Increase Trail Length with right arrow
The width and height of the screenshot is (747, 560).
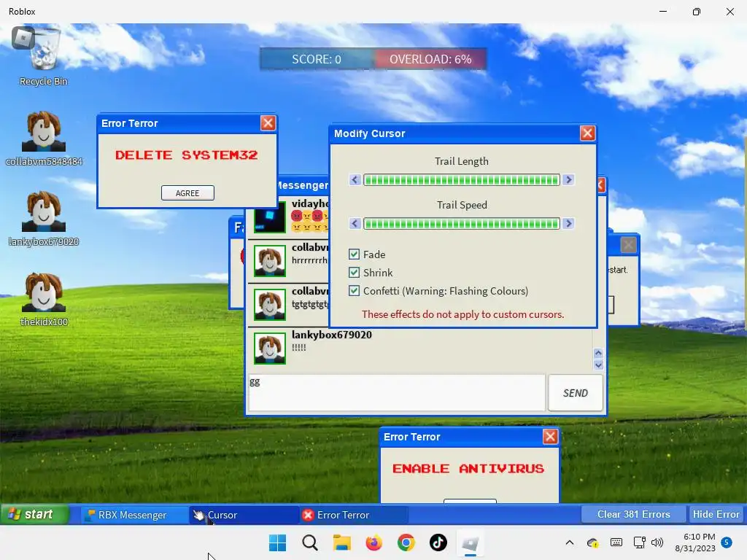tap(568, 179)
